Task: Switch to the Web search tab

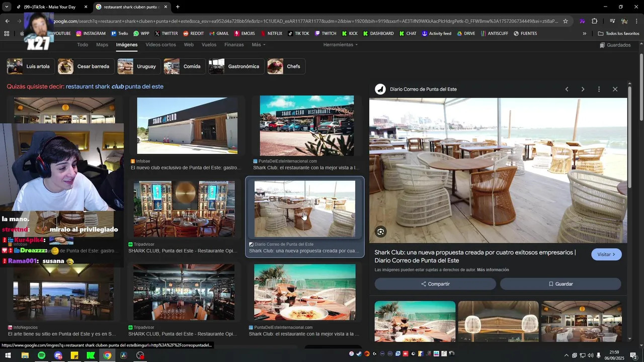Action: [189, 45]
